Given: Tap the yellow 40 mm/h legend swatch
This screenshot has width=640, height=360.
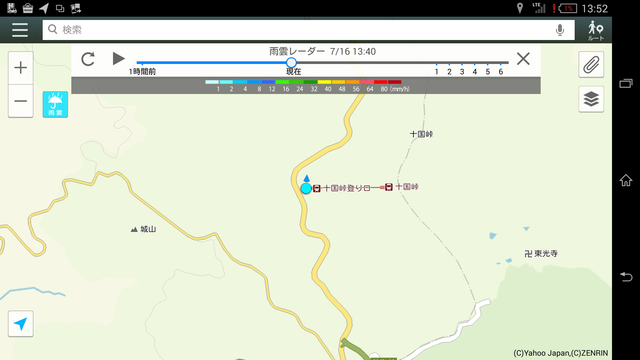Looking at the screenshot, I should (x=324, y=82).
